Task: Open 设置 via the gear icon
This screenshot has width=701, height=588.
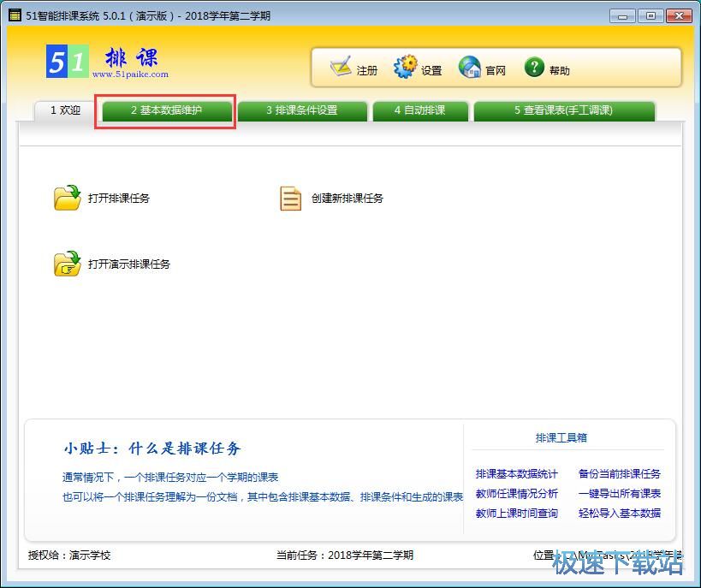Action: point(406,67)
